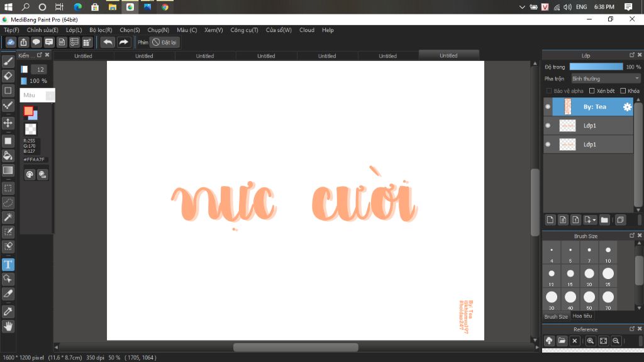The width and height of the screenshot is (644, 362).
Task: Click the brush size value 12 field
Action: [x=40, y=69]
